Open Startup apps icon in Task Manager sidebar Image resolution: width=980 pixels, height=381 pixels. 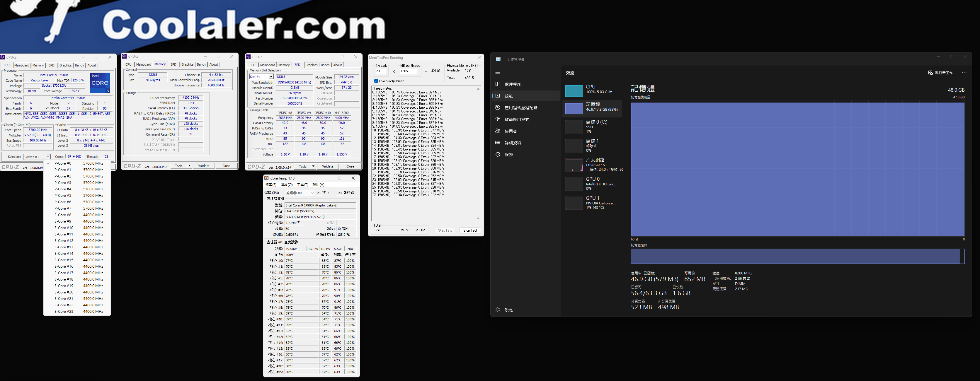tap(498, 119)
